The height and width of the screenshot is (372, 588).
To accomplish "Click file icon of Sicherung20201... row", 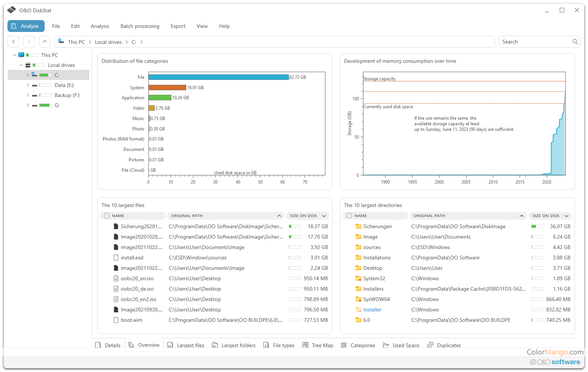I will pyautogui.click(x=116, y=226).
